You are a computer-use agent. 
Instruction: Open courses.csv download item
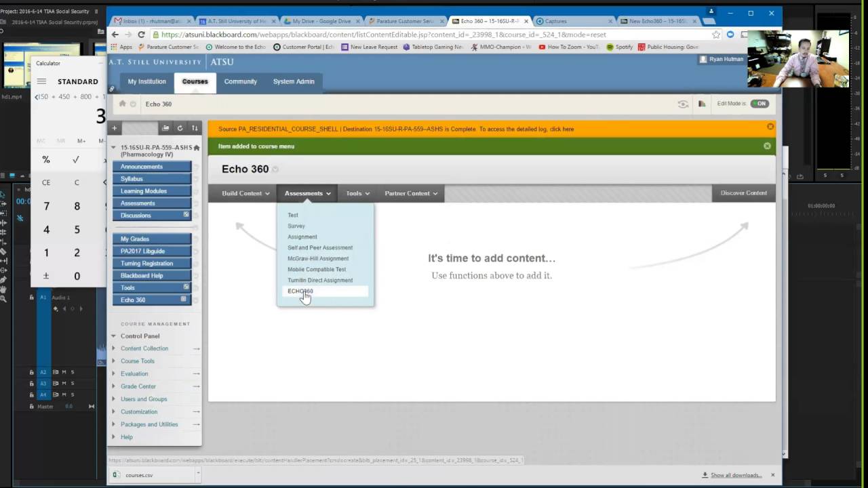point(139,475)
